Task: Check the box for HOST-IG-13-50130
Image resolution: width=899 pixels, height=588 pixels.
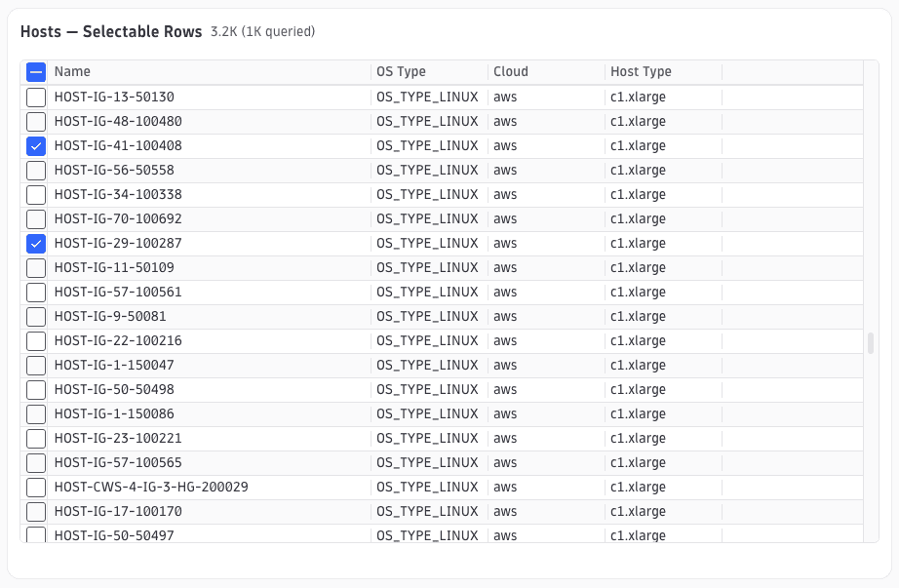Action: pyautogui.click(x=36, y=97)
